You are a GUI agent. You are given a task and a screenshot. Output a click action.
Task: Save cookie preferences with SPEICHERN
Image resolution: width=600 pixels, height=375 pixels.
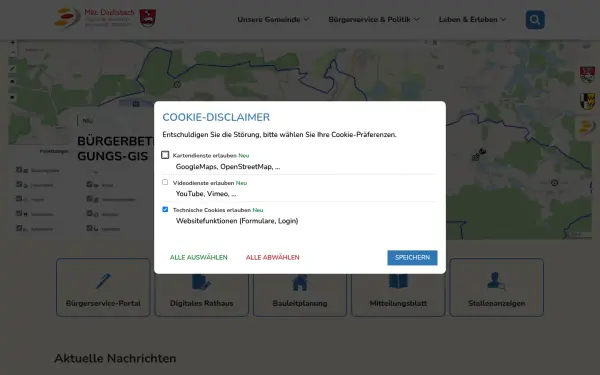click(412, 258)
